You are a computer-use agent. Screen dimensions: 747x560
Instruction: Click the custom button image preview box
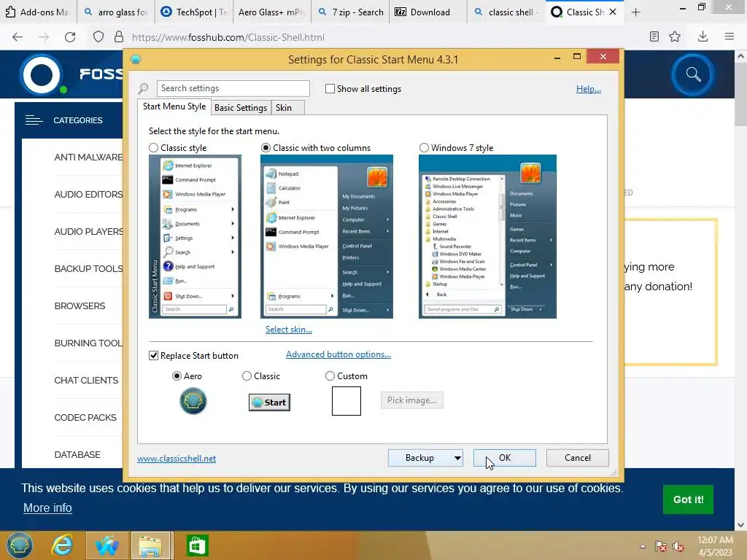click(347, 401)
